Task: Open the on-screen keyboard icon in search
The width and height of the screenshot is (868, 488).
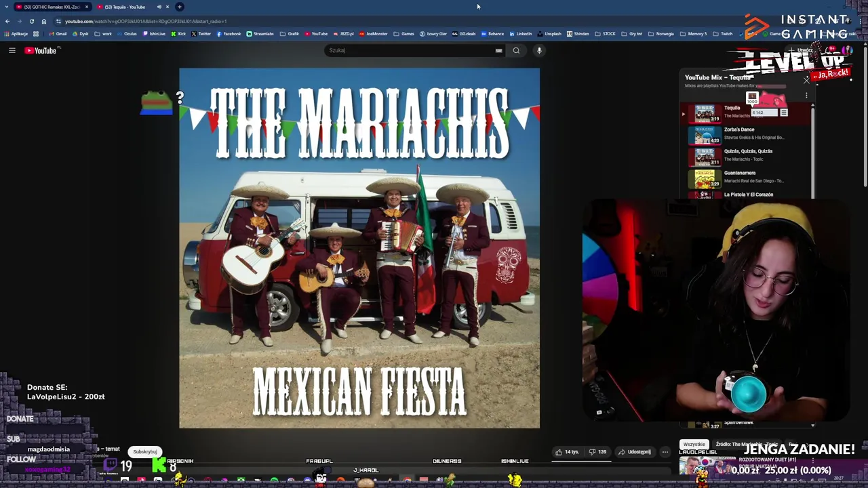Action: [x=498, y=50]
